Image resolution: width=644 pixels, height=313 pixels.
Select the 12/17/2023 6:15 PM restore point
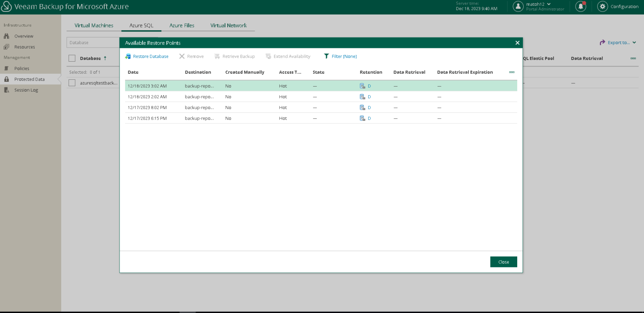click(x=321, y=118)
